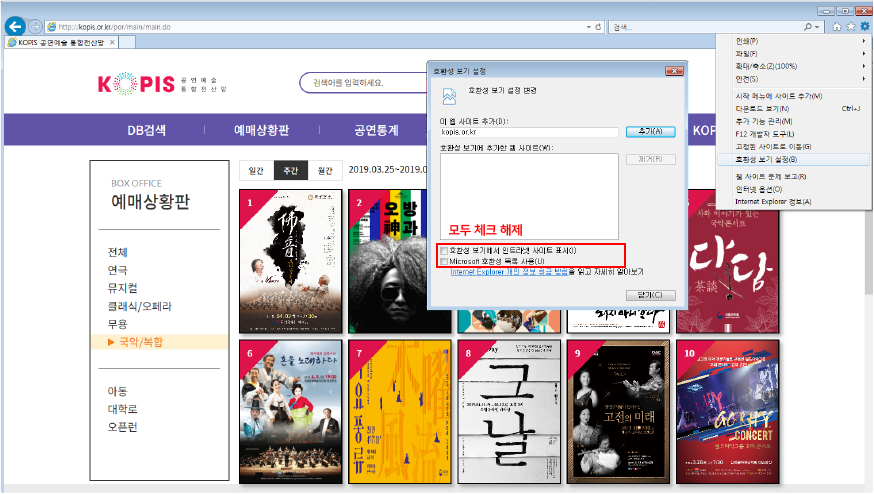Select 다운로드 보기(N) menu item

click(x=794, y=109)
